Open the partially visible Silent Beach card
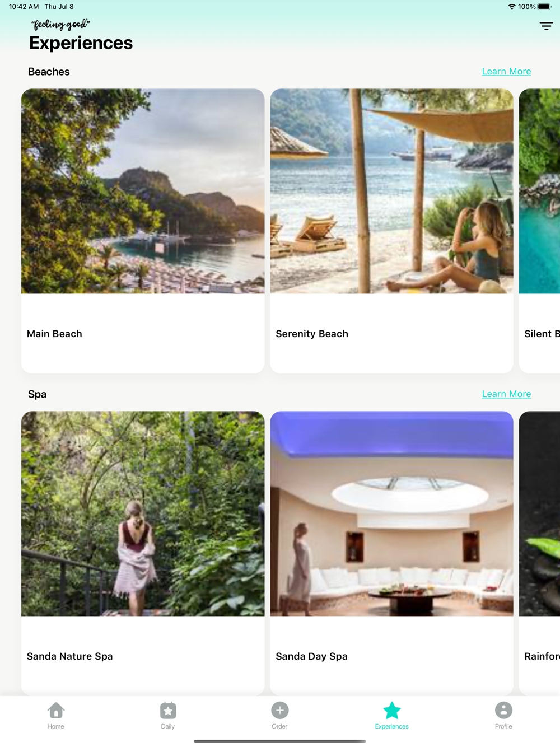560x747 pixels. click(x=539, y=231)
